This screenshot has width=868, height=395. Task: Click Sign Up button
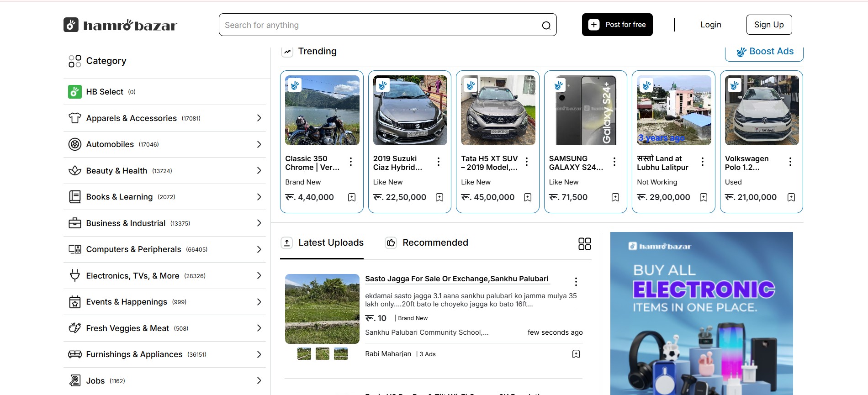pos(769,25)
